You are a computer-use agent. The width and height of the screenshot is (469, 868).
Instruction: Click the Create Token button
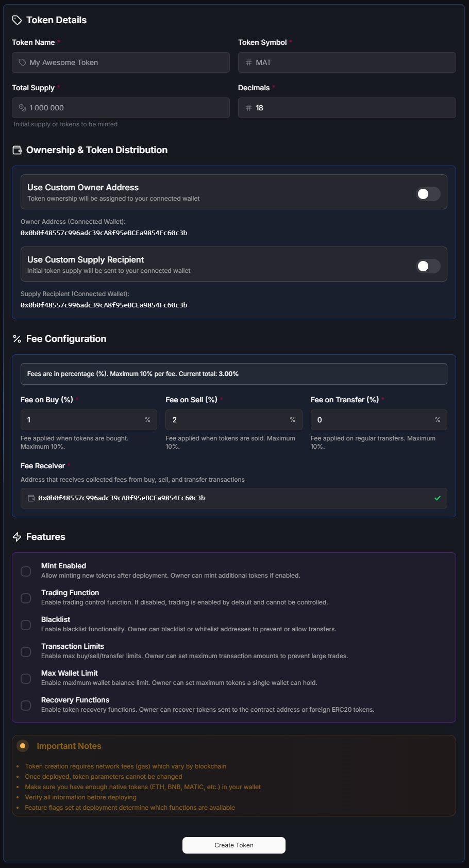(x=233, y=845)
